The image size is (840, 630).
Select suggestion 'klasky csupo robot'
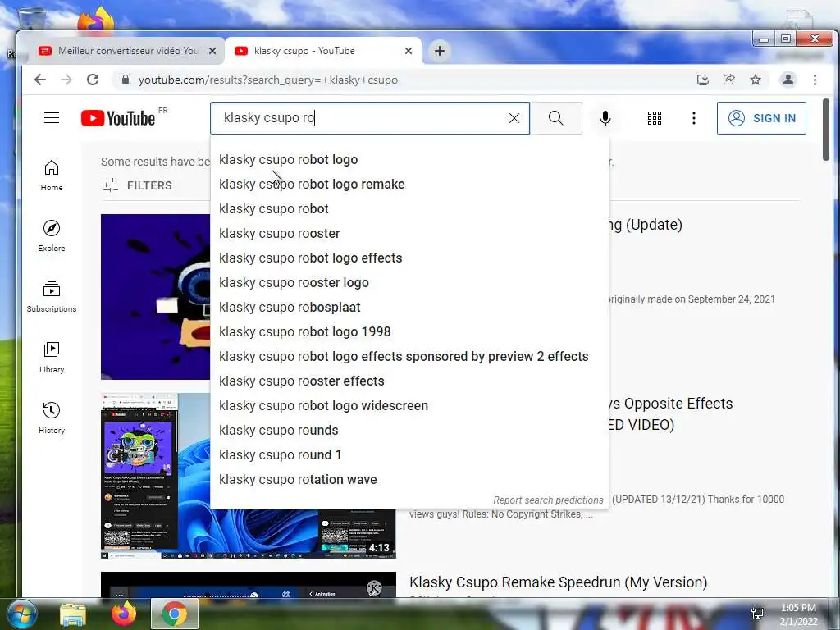409,209
